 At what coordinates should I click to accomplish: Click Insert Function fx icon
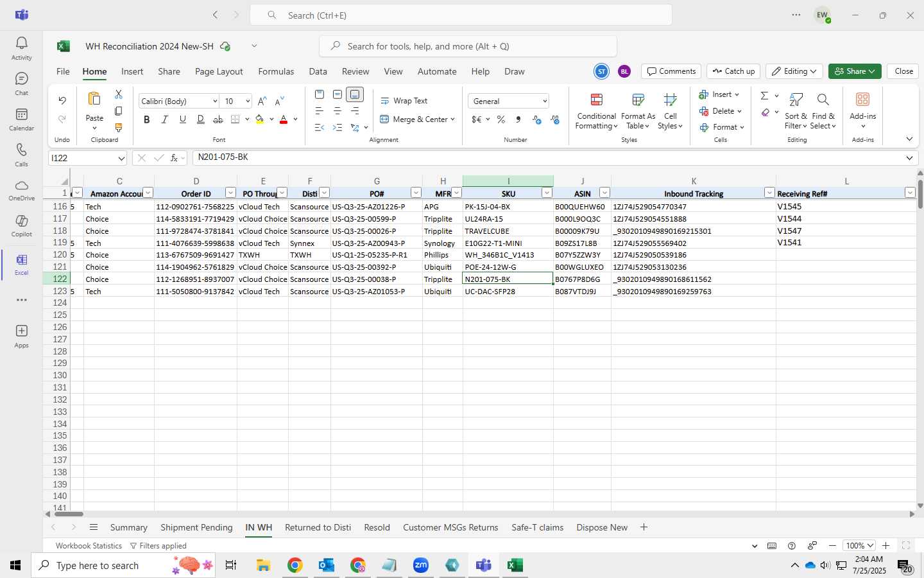pos(174,158)
